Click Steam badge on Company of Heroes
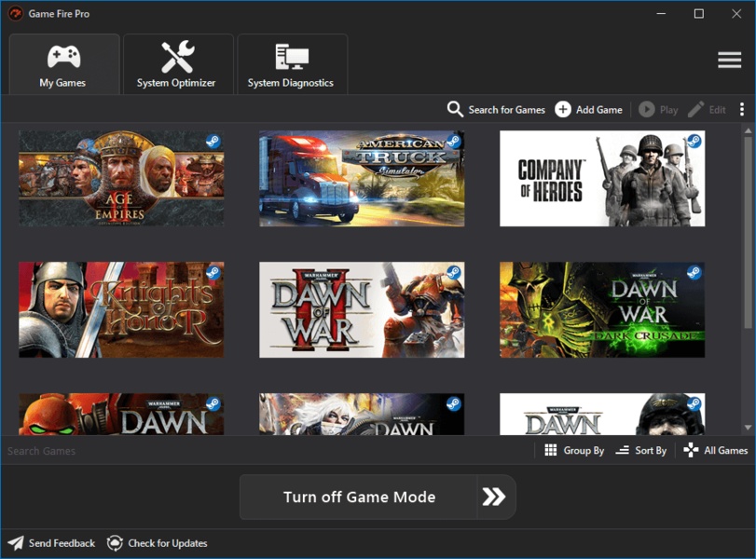This screenshot has height=559, width=756. tap(694, 142)
